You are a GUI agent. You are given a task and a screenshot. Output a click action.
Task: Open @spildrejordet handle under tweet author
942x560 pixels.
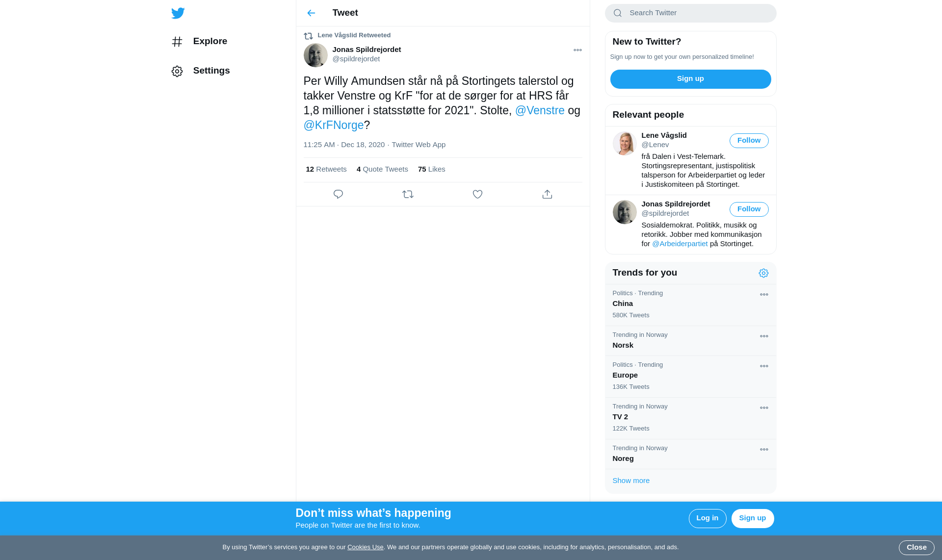coord(356,59)
